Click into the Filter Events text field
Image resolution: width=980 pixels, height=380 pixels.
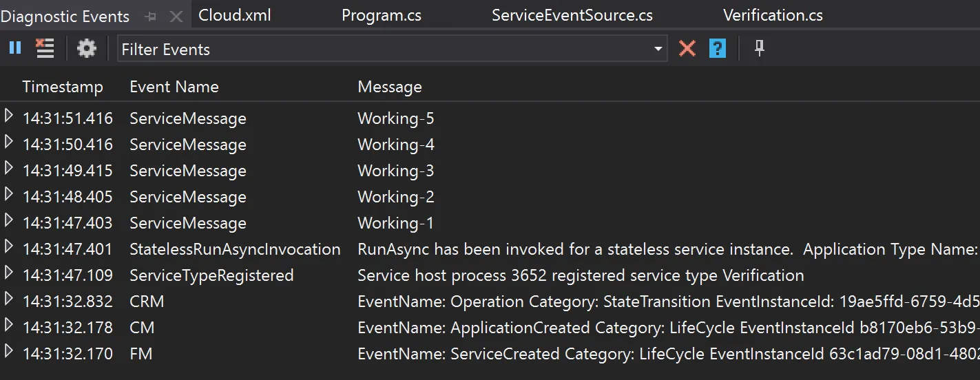384,49
